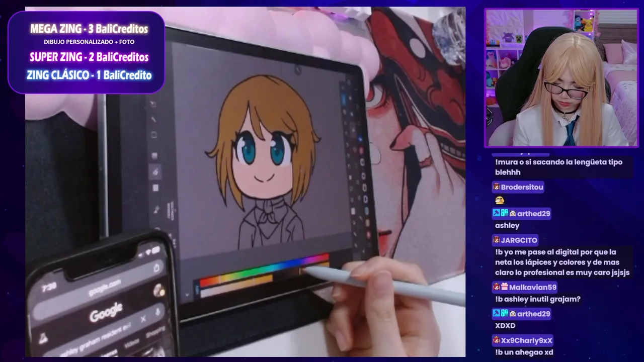The height and width of the screenshot is (362, 644).
Task: Click the emoji in Brodersitou's message
Action: pos(500,200)
